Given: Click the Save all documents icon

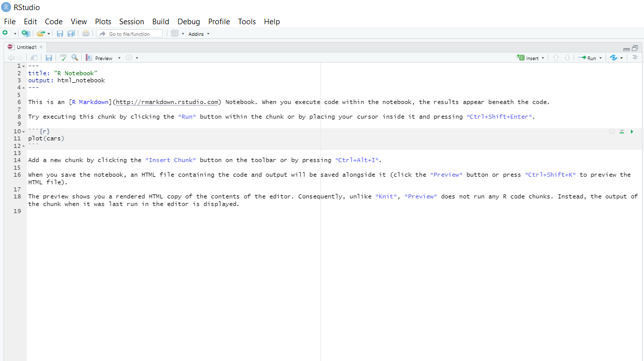Looking at the screenshot, I should (x=71, y=34).
